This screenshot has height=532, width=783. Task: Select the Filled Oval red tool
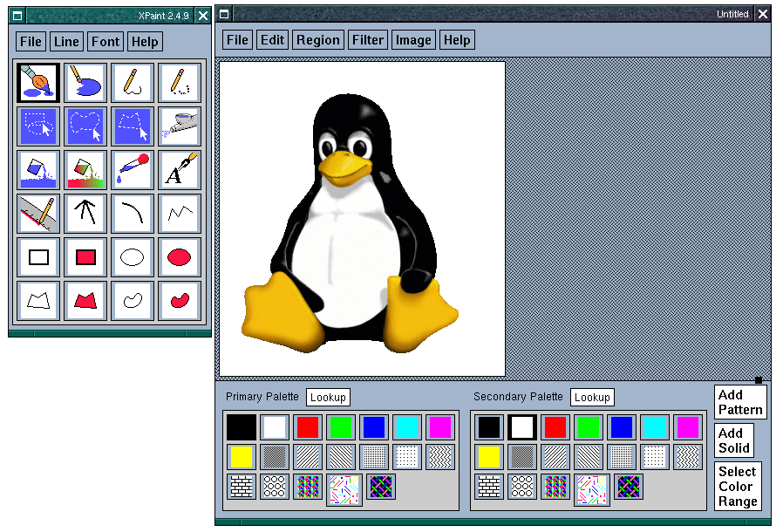180,257
